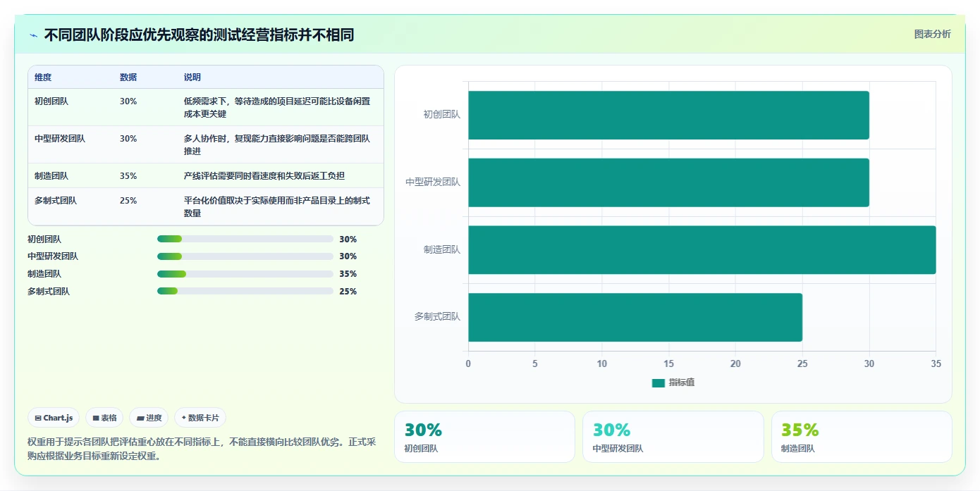Image resolution: width=980 pixels, height=491 pixels.
Task: Click the 多制式团队 label in the progress list
Action: [x=49, y=292]
